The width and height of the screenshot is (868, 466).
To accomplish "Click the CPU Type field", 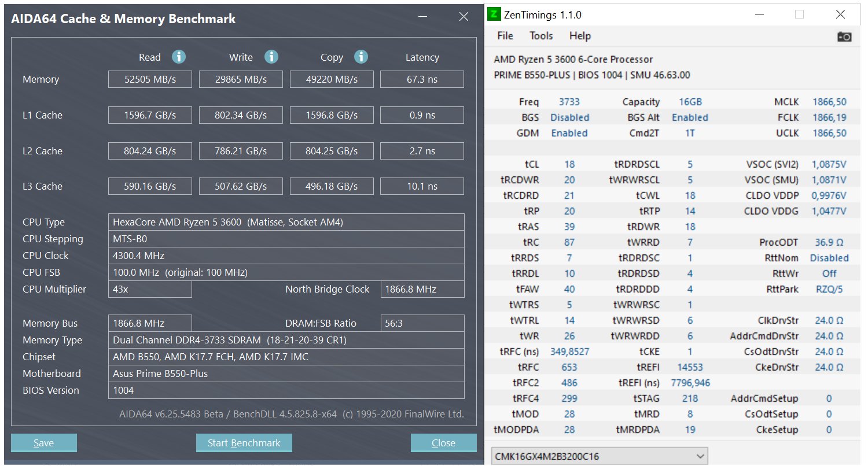I will coord(286,222).
